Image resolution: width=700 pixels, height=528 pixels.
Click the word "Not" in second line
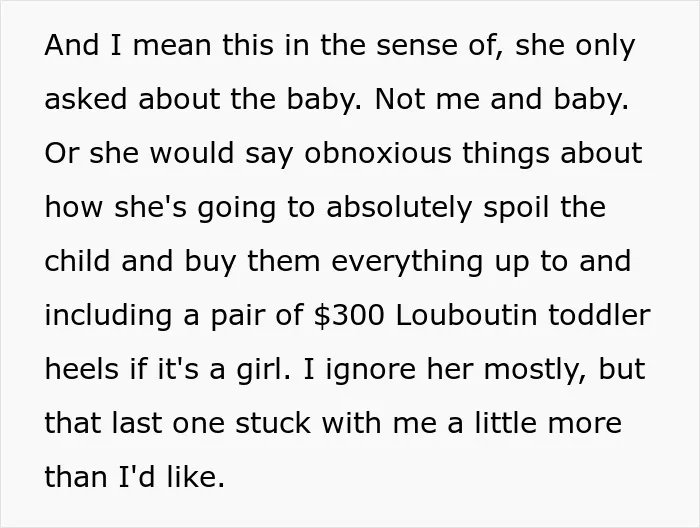point(400,99)
